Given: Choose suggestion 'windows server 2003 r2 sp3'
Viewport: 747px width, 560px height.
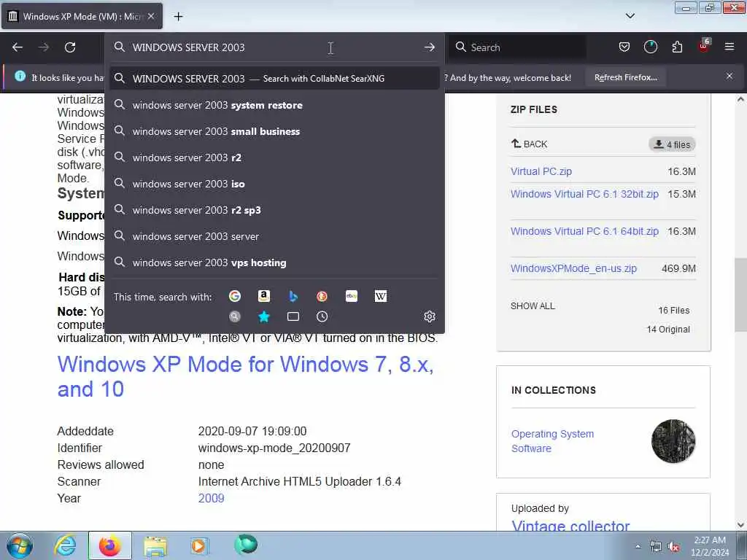Looking at the screenshot, I should point(274,210).
